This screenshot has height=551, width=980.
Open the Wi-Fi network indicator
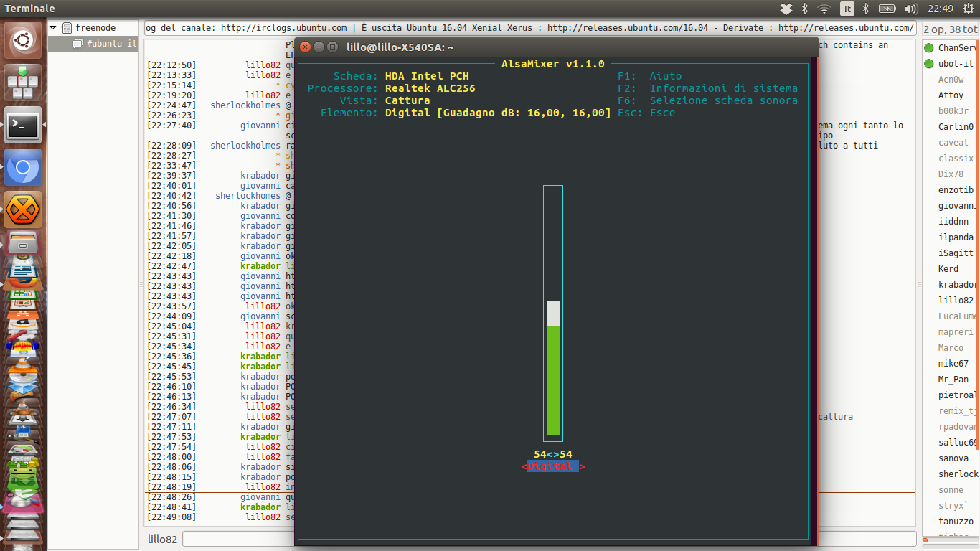(824, 9)
